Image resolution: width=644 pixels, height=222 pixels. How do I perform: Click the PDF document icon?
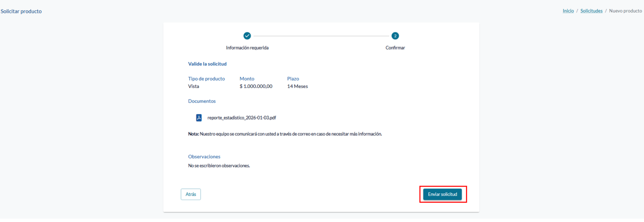pyautogui.click(x=199, y=118)
